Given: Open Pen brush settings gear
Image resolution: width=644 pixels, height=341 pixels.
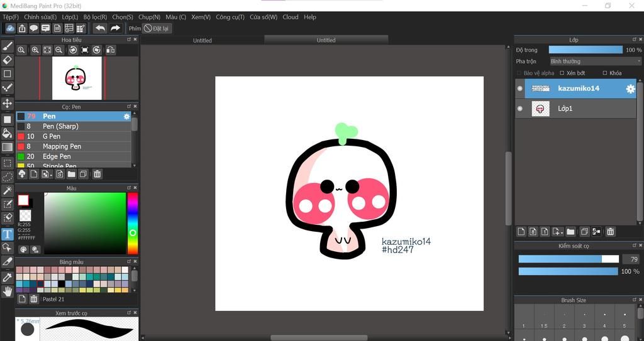Looking at the screenshot, I should pos(126,117).
